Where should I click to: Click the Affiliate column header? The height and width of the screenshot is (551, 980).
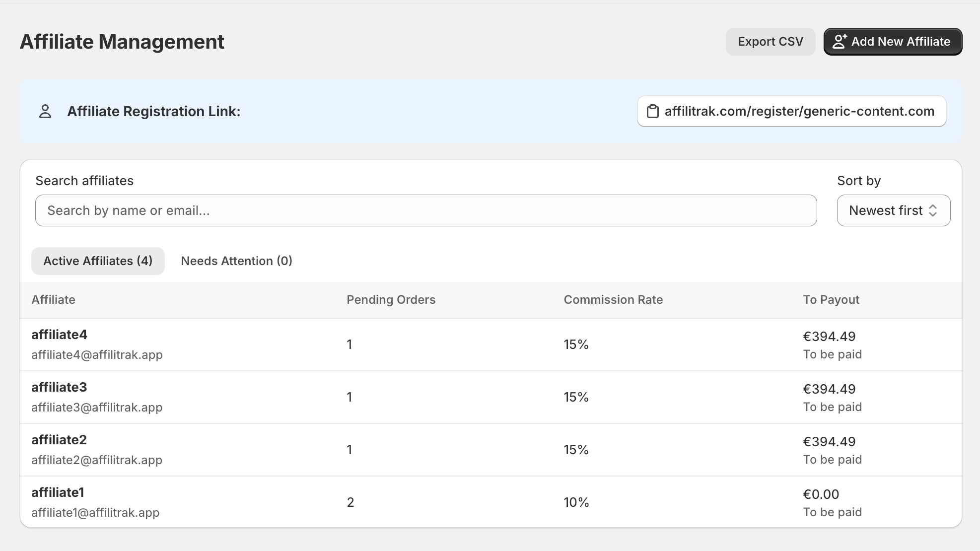point(53,300)
